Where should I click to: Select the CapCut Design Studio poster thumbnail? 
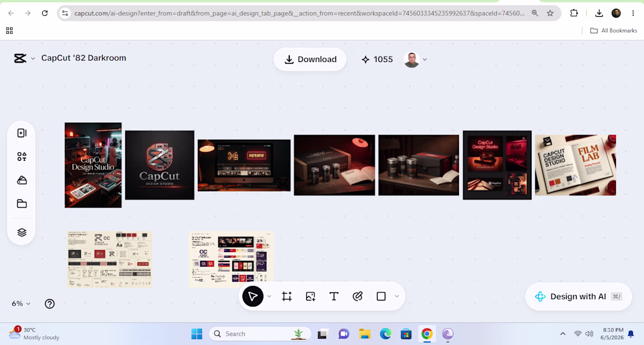[x=93, y=165]
